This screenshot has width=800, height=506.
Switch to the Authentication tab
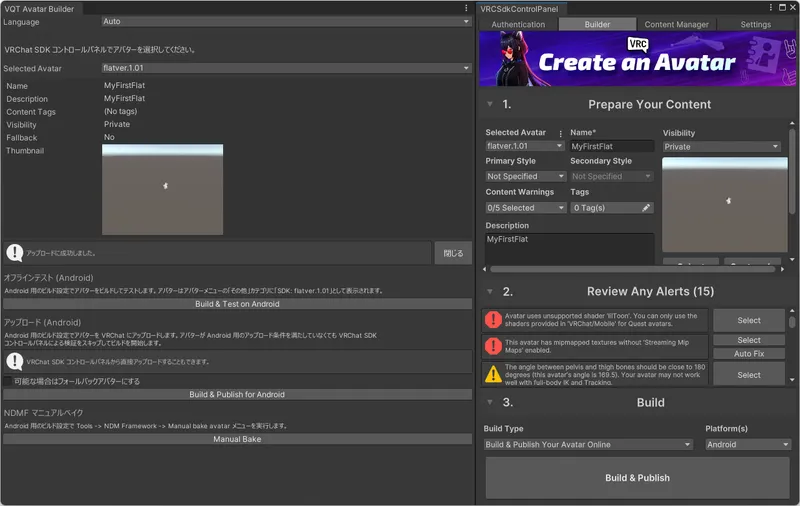(518, 24)
